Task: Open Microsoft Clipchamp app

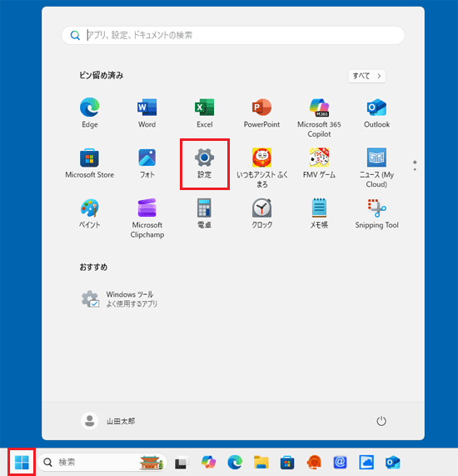Action: pos(147,218)
